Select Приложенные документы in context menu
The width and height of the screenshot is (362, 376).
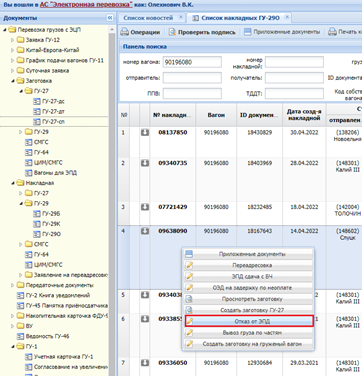(248, 254)
